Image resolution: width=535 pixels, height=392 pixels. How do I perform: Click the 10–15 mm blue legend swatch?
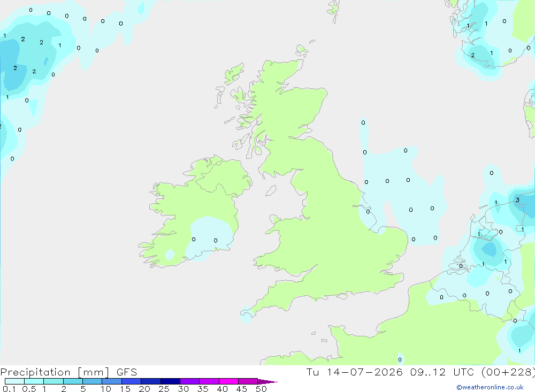pos(112,381)
